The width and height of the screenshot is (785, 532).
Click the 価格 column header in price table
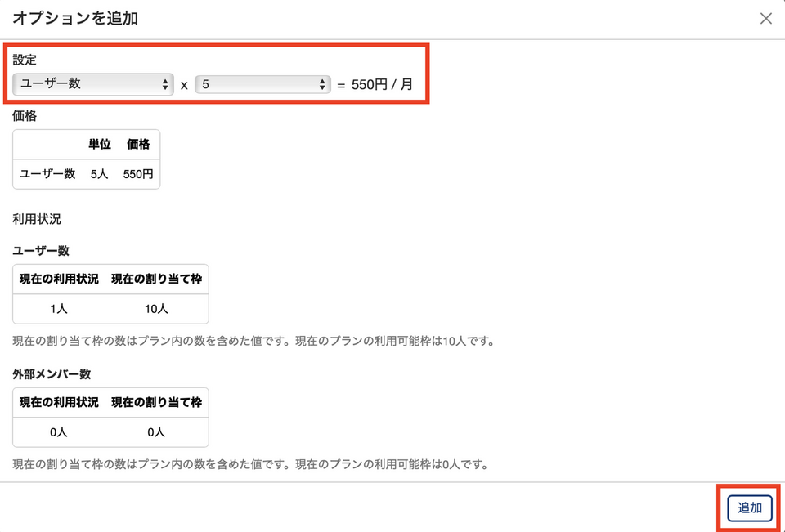[x=138, y=144]
